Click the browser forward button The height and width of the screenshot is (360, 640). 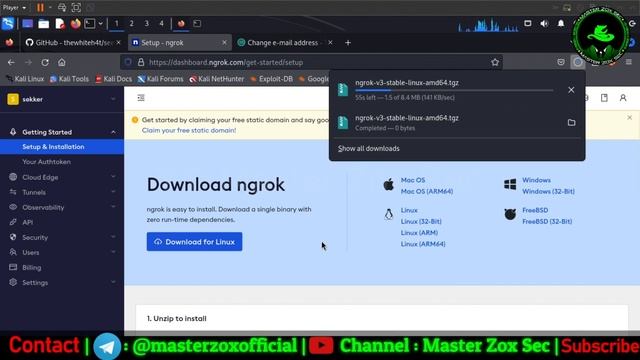pos(28,62)
